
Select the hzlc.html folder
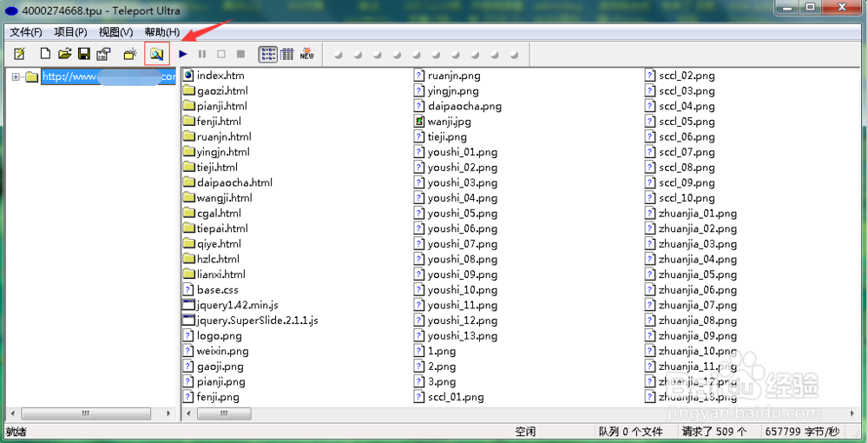212,259
